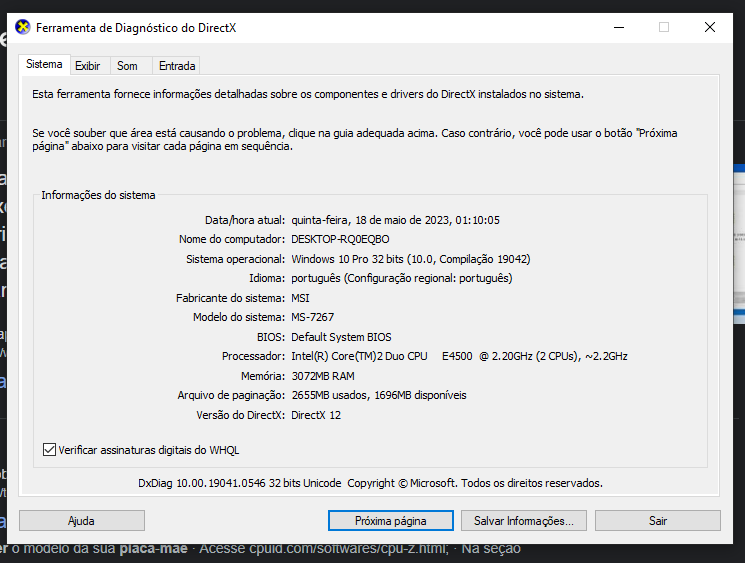The width and height of the screenshot is (745, 563).
Task: Click the Sistema operacional label
Action: [x=235, y=259]
